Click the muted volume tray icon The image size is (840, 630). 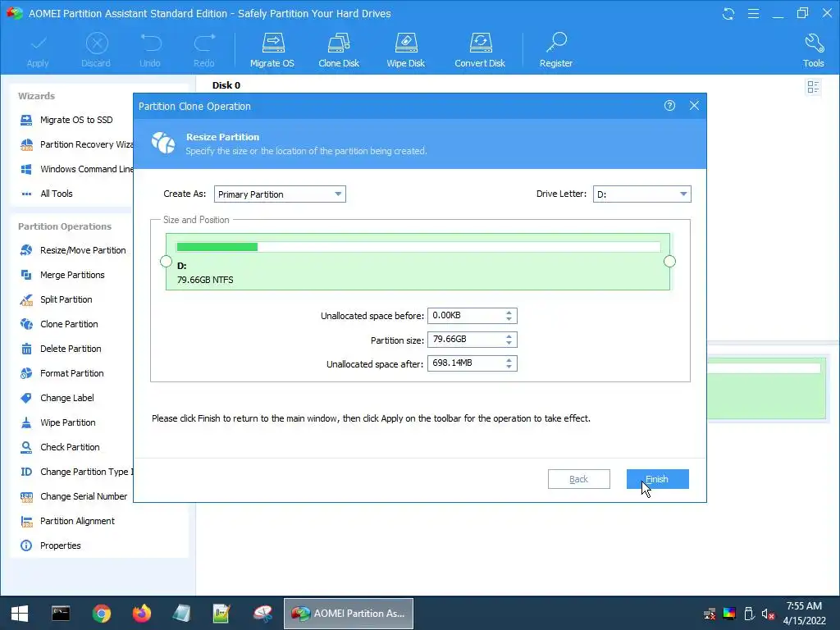[x=768, y=614]
